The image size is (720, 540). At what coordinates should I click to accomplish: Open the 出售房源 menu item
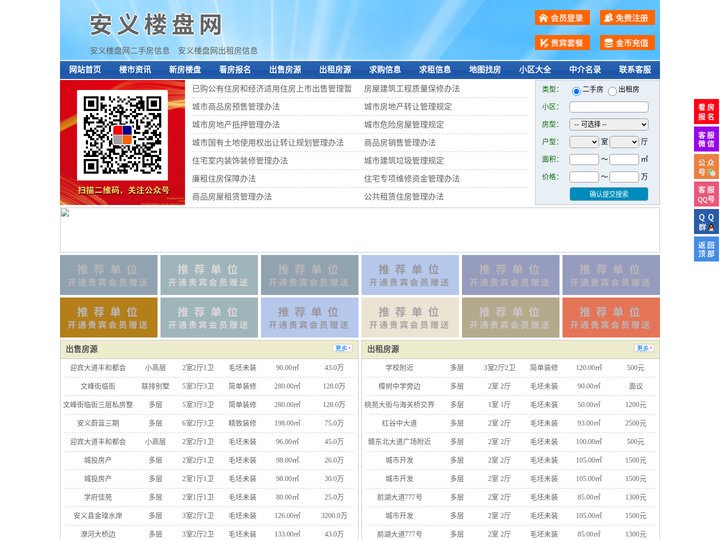click(x=285, y=70)
